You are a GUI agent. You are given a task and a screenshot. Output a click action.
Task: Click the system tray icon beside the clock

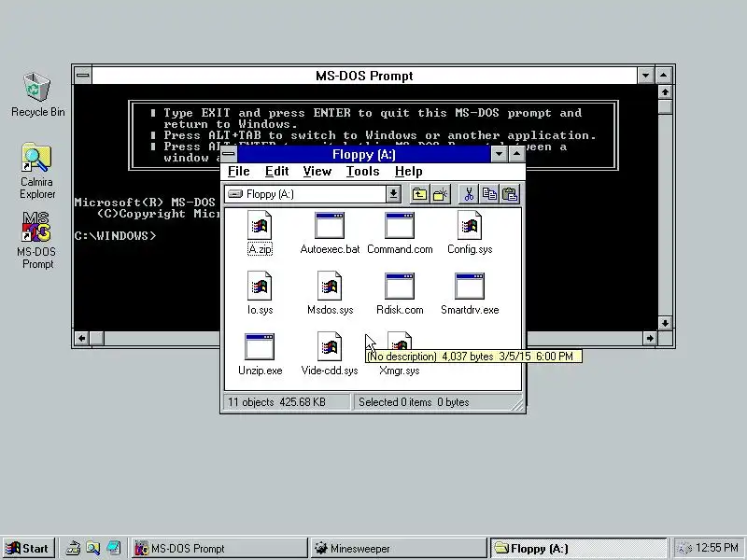click(684, 549)
